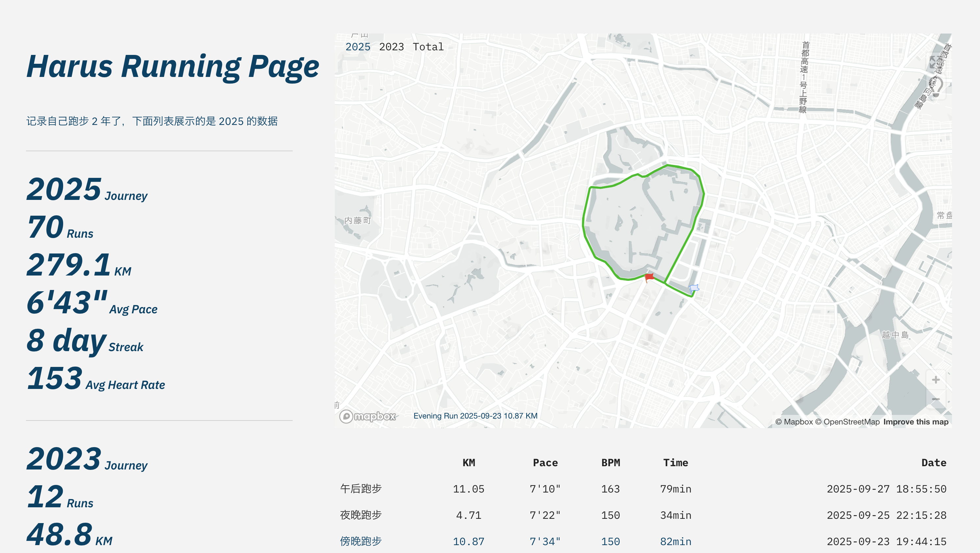This screenshot has height=553, width=980.
Task: Open the © Mapbox attribution link
Action: point(794,422)
